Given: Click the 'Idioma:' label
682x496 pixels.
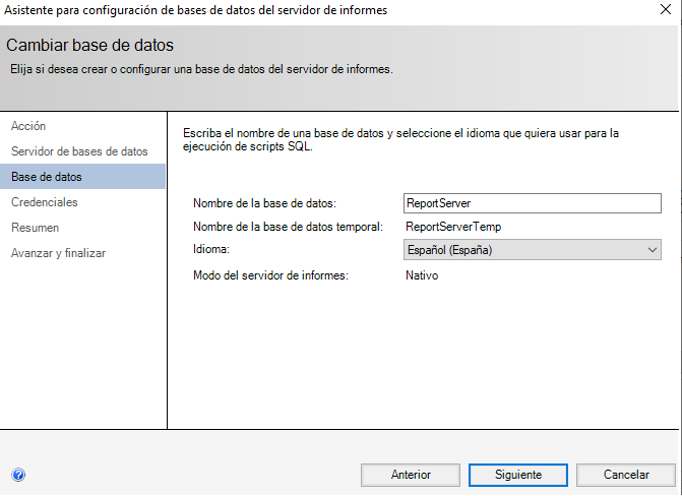Looking at the screenshot, I should 213,249.
